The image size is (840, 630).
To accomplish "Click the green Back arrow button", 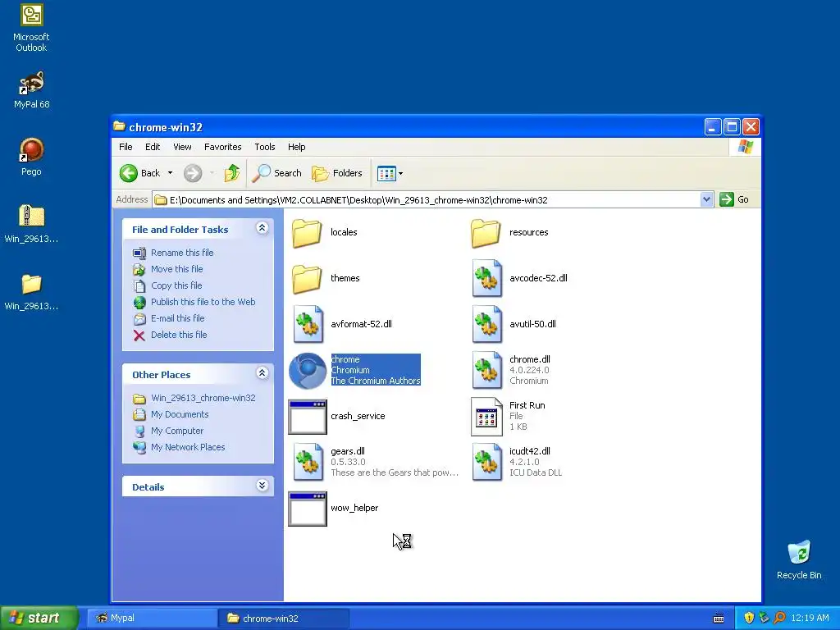I will pyautogui.click(x=129, y=173).
